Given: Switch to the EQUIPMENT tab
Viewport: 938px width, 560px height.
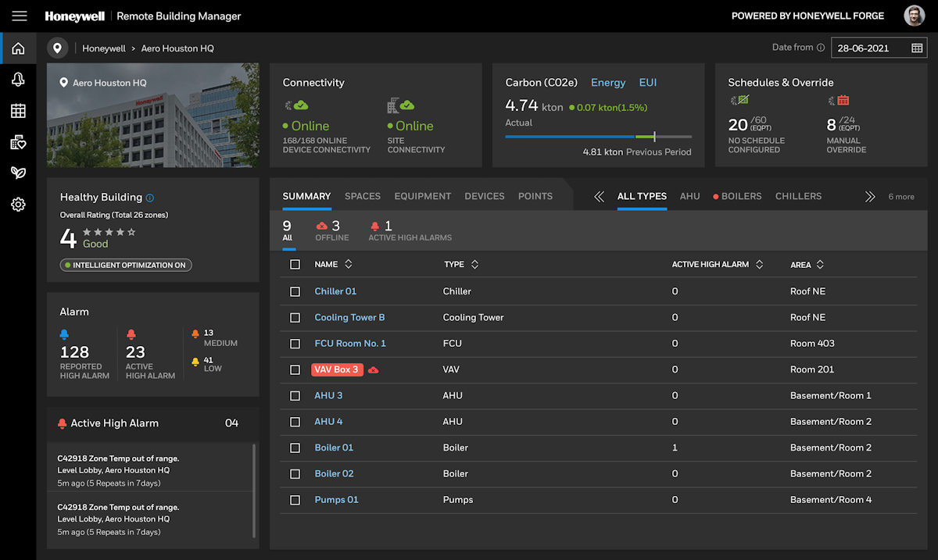Looking at the screenshot, I should 423,196.
